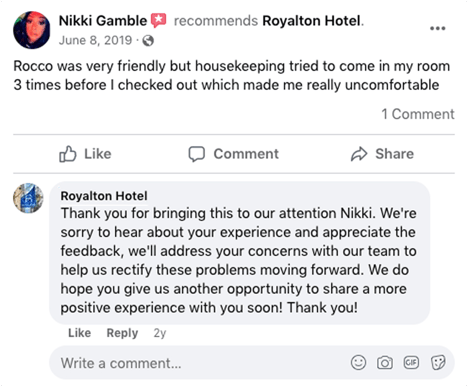Screen dimensions: 468x387
Task: Open the emoji picker smiley icon
Action: [358, 362]
